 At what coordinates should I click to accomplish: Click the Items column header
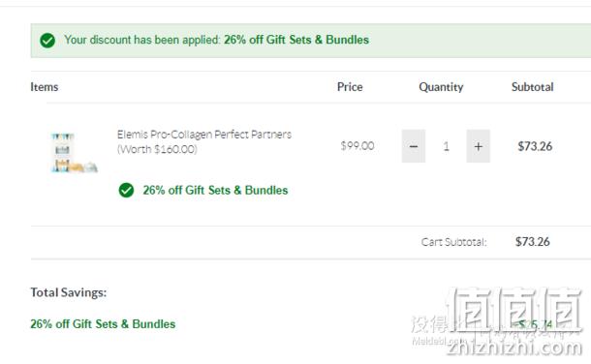pos(45,87)
